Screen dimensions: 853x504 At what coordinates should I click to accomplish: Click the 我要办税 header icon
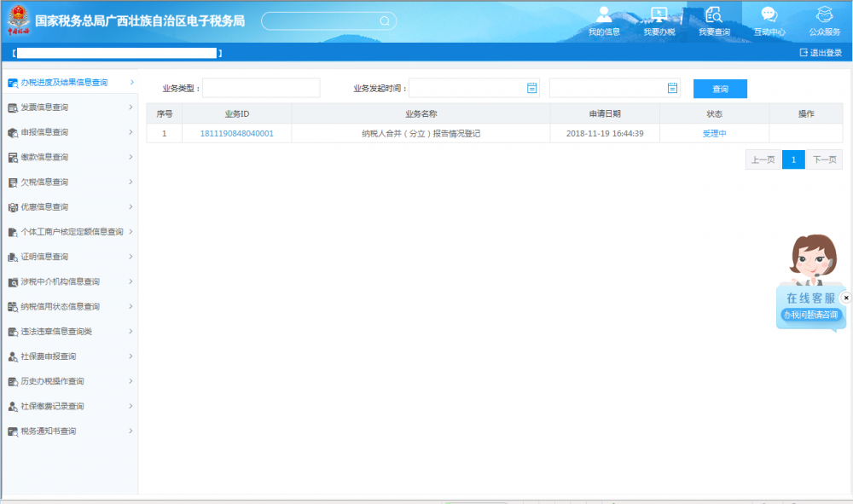tap(659, 15)
